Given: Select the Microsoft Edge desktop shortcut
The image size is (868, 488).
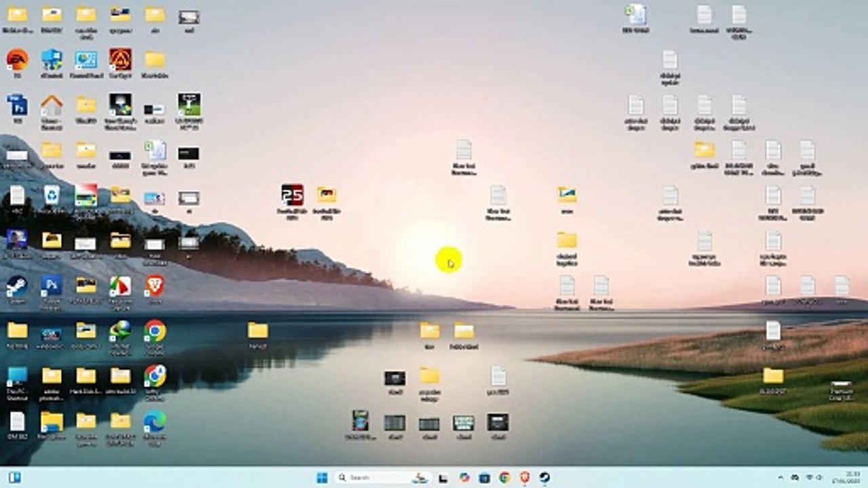Looking at the screenshot, I should (x=155, y=421).
